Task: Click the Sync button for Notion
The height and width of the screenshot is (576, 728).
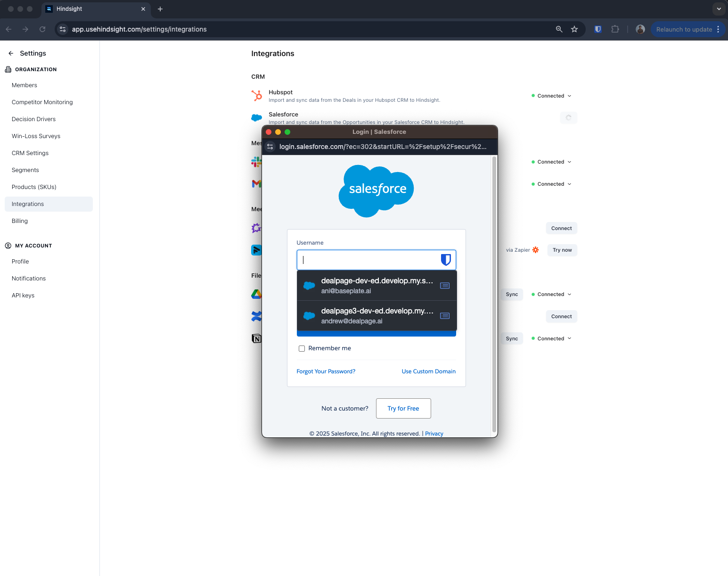Action: (x=512, y=338)
